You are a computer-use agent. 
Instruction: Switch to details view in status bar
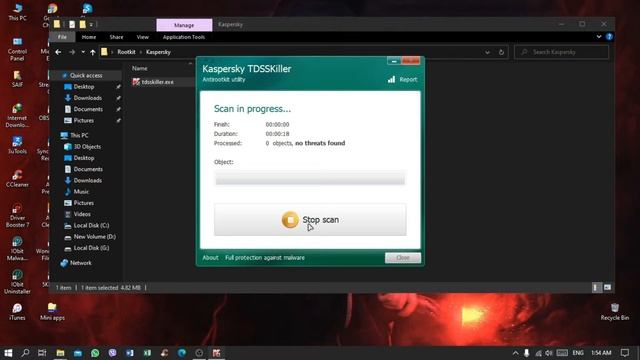tap(596, 288)
